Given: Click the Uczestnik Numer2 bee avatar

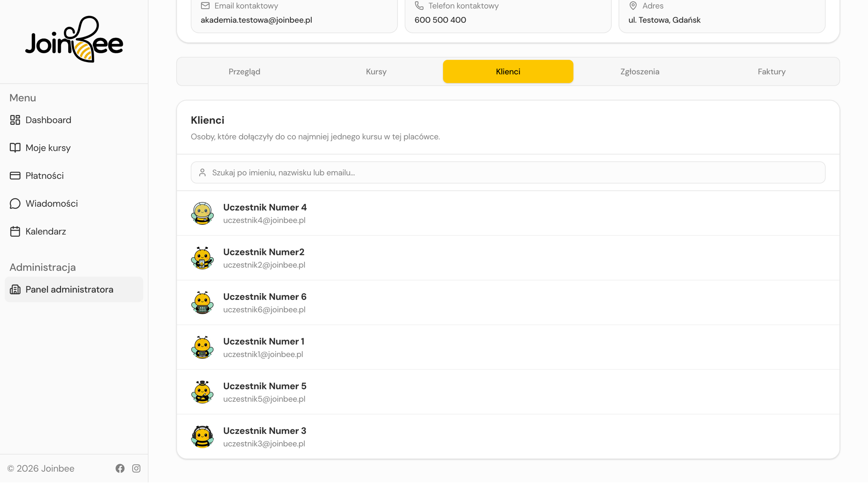Looking at the screenshot, I should [202, 258].
